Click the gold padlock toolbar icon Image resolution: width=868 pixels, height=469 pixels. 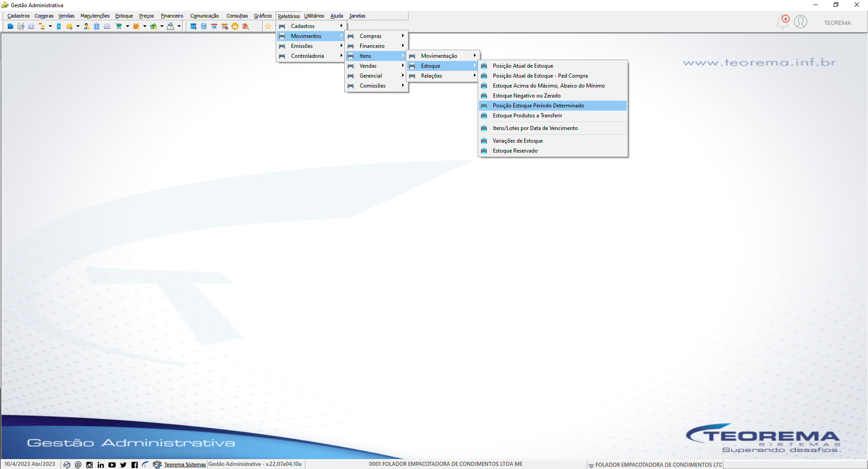235,26
